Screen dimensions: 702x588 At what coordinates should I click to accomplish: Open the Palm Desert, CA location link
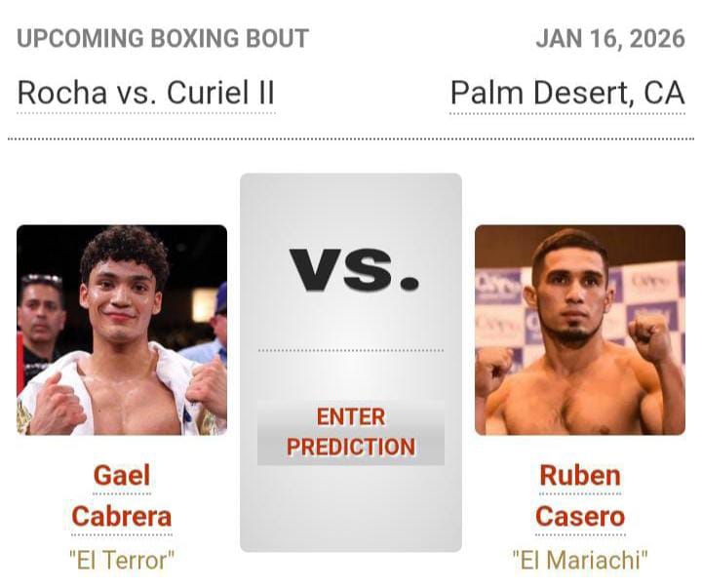tap(566, 94)
